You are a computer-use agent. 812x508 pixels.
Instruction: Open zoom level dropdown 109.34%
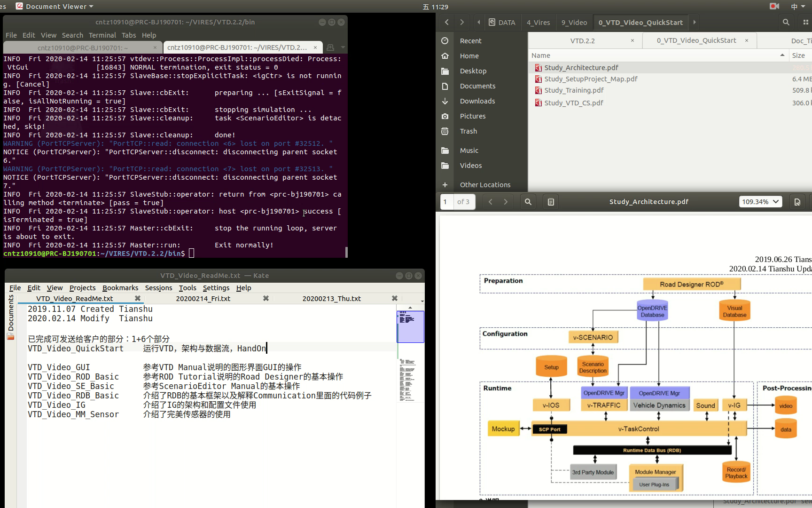coord(760,202)
